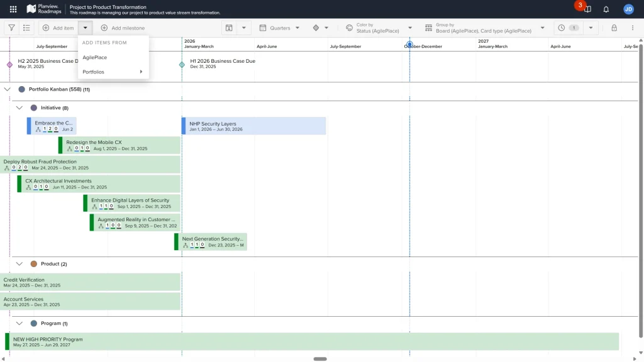Click hierarchy icon on Next Generation Security
This screenshot has width=644, height=362.
tap(186, 245)
